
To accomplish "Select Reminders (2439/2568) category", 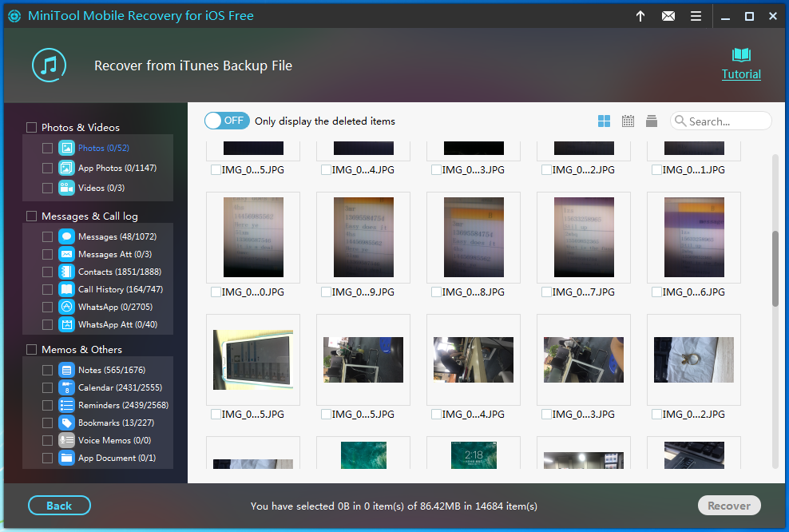I will [123, 405].
